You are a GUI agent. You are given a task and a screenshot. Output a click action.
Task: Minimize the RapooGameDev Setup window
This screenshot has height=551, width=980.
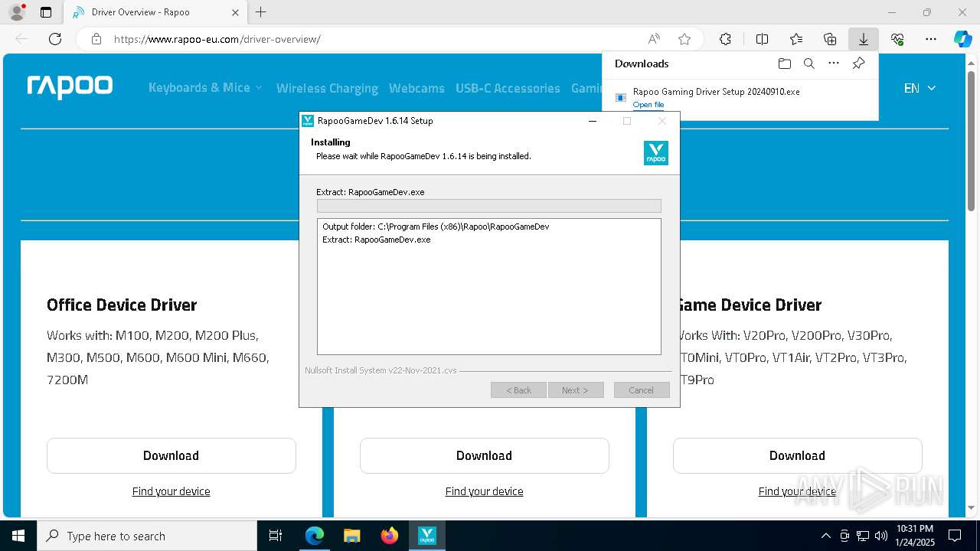click(593, 121)
